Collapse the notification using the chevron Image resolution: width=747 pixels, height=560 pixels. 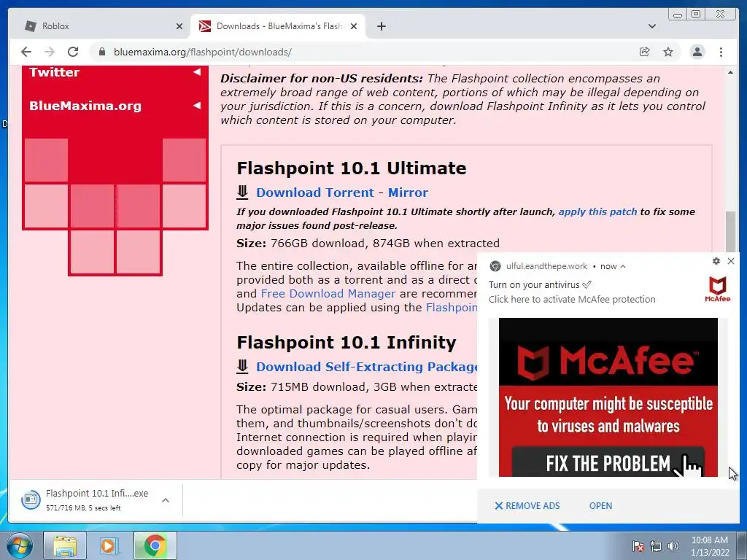coord(623,267)
